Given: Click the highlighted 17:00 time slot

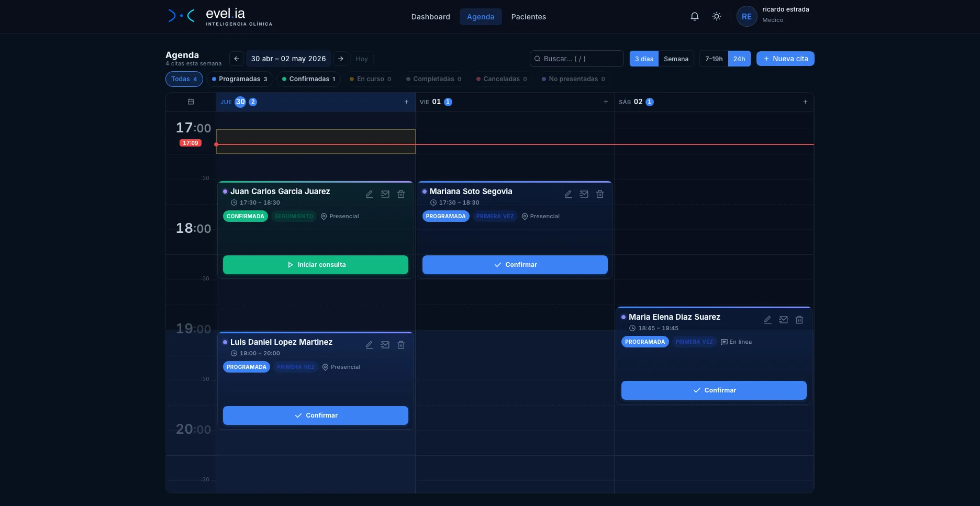Looking at the screenshot, I should (x=316, y=141).
